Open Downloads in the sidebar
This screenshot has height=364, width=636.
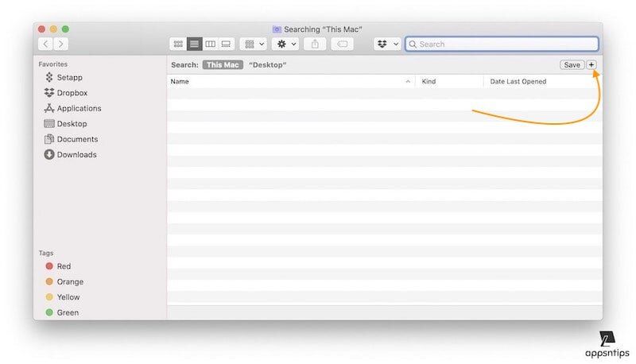pyautogui.click(x=76, y=155)
